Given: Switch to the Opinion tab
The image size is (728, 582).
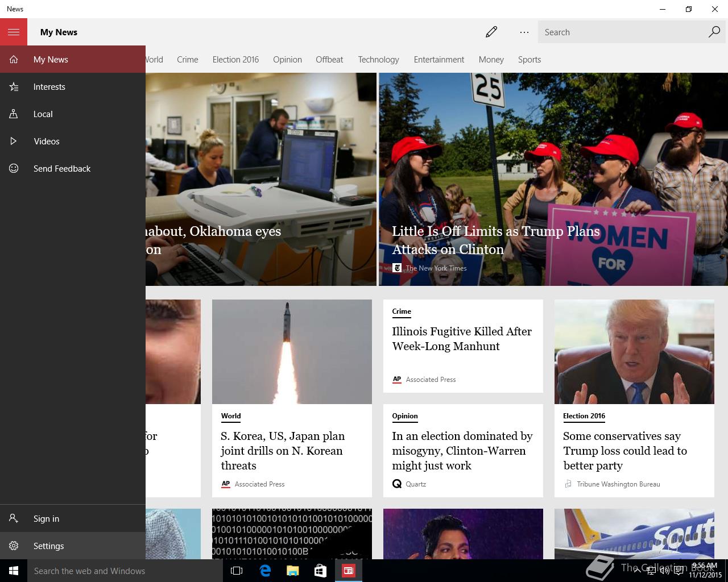Looking at the screenshot, I should 287,59.
